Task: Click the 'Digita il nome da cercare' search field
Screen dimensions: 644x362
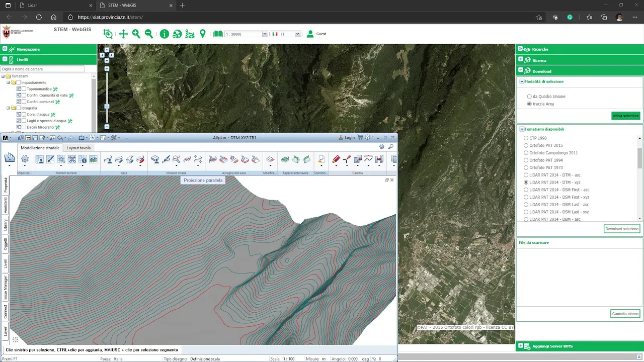Action: tap(43, 69)
